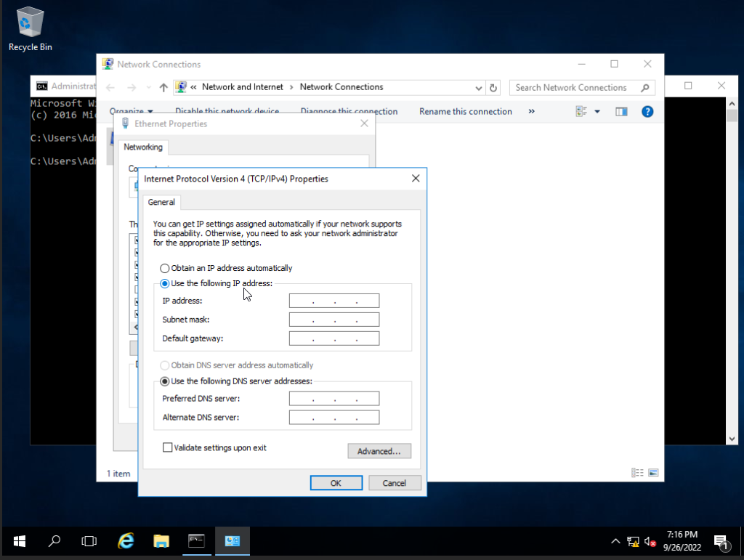744x560 pixels.
Task: Open recent locations dropdown arrow
Action: (x=148, y=87)
